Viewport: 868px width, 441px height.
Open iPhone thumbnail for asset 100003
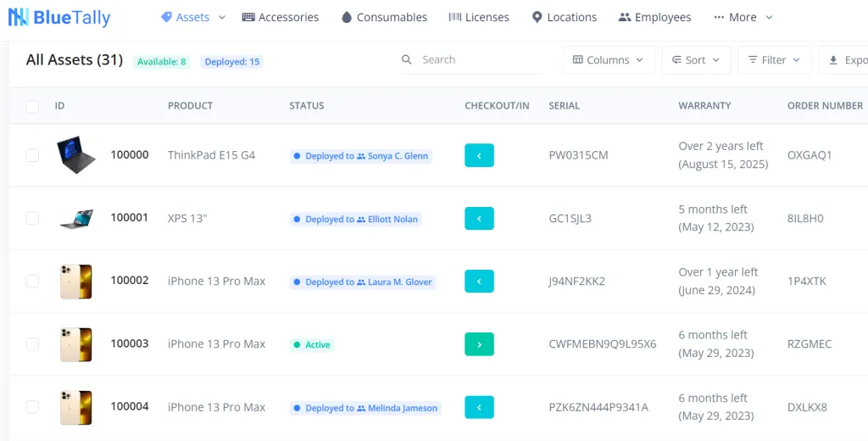click(75, 344)
